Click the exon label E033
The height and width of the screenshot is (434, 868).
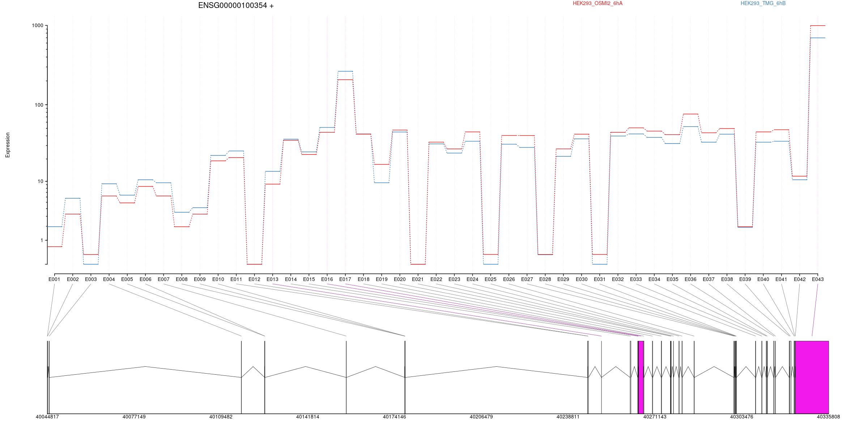click(x=636, y=279)
